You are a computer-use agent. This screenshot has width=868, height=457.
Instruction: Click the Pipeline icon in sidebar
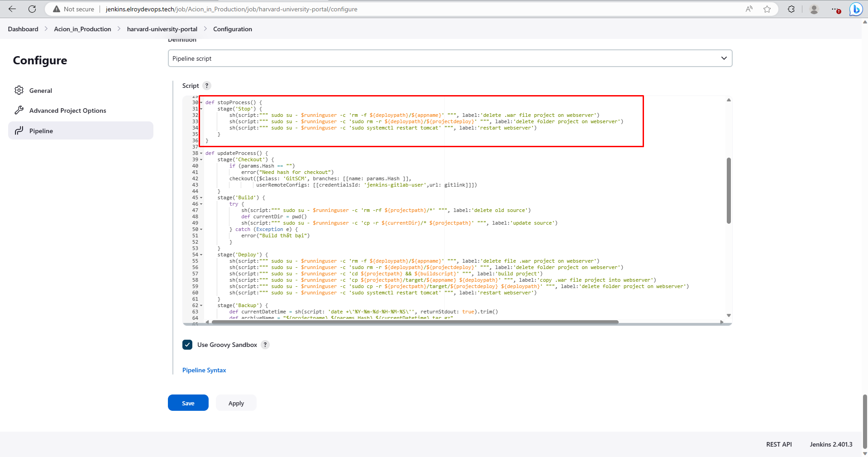(x=19, y=130)
